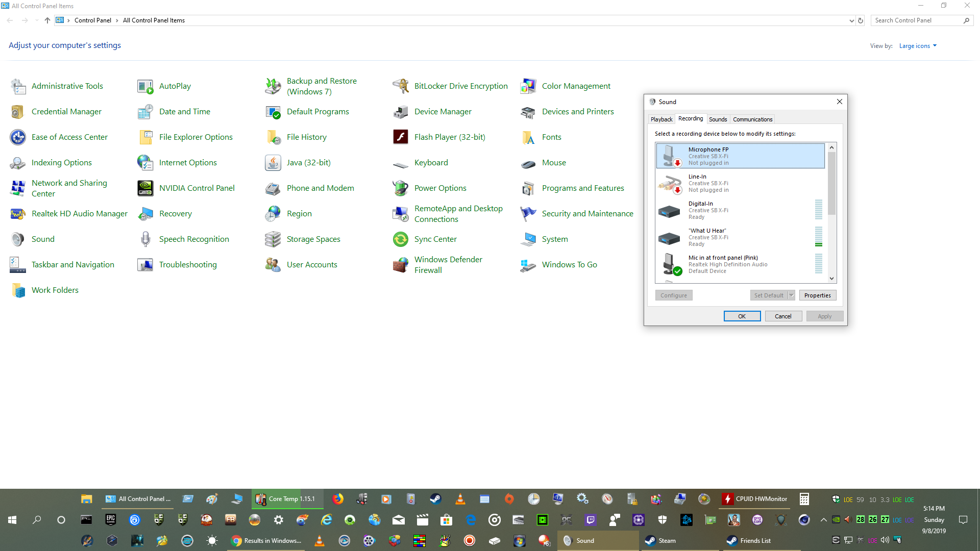Image resolution: width=980 pixels, height=551 pixels.
Task: Select the Line-In recording device
Action: (x=740, y=183)
